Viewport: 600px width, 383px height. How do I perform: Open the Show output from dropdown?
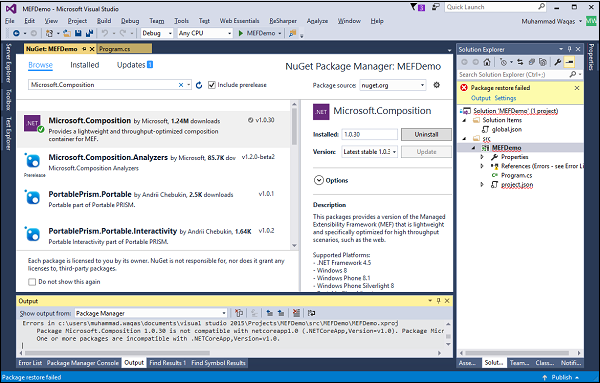pos(151,313)
